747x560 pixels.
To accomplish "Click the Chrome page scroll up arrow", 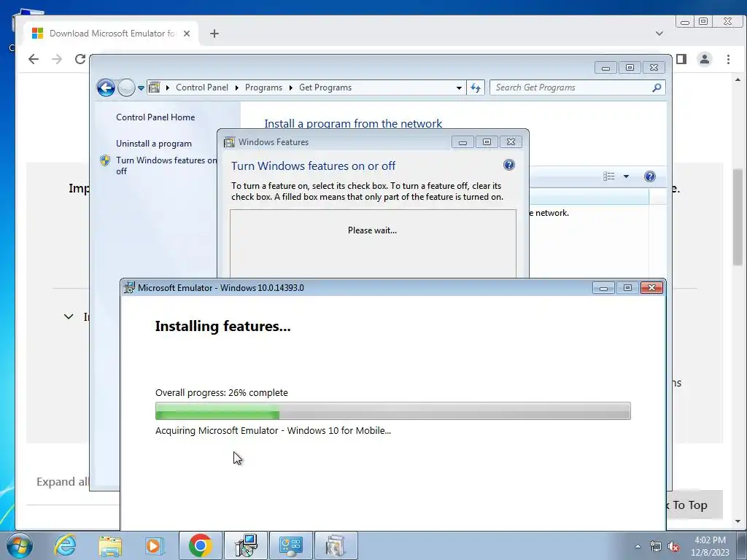I will pyautogui.click(x=738, y=79).
